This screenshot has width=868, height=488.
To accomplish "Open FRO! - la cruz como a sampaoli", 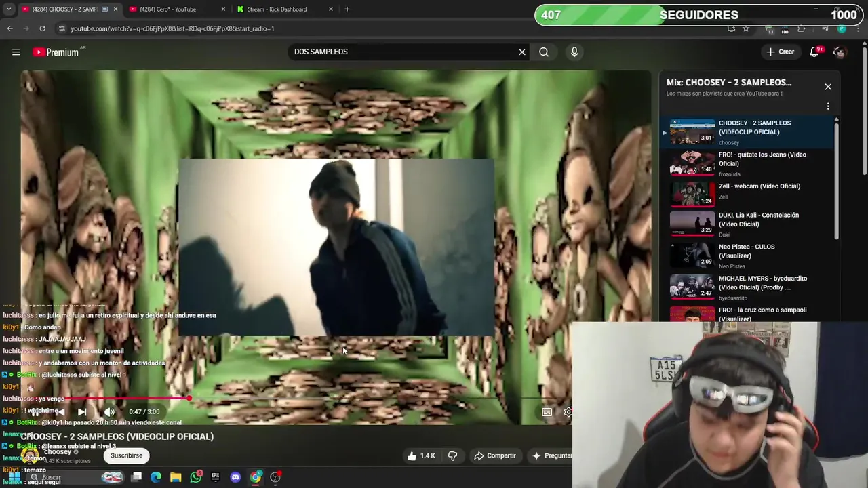I will coord(746,314).
